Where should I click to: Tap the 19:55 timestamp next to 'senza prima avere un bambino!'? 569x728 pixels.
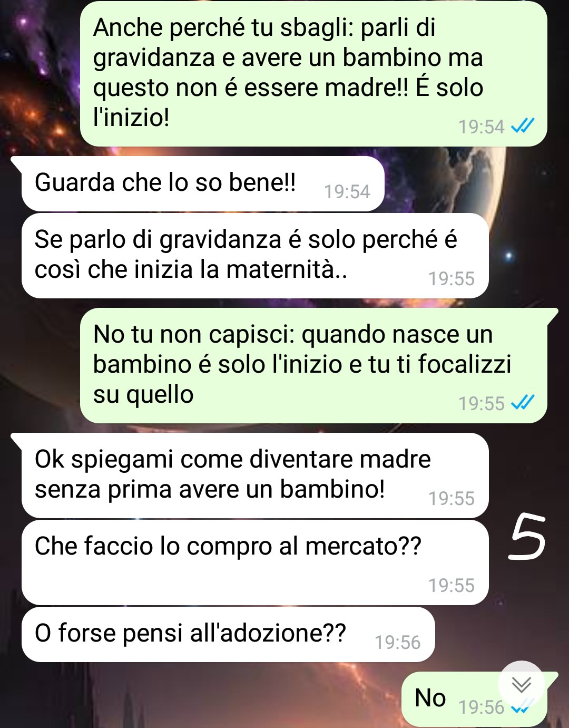[451, 498]
